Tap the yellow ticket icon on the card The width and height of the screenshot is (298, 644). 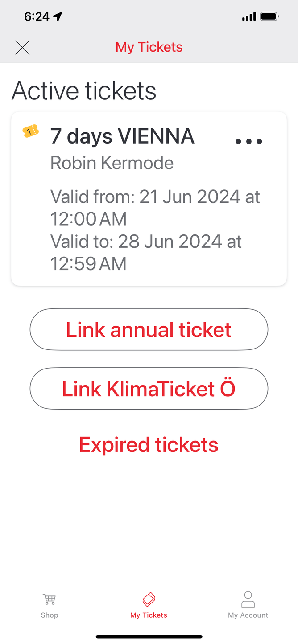tap(30, 131)
